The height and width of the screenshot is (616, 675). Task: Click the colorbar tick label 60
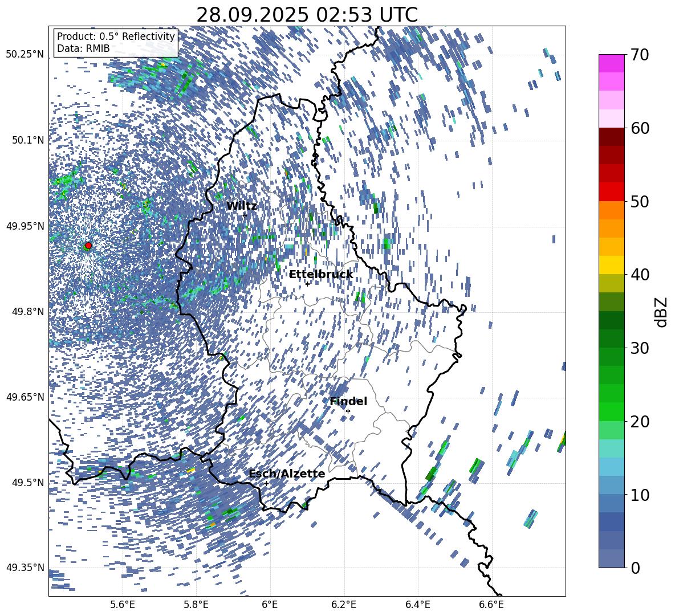(x=640, y=128)
